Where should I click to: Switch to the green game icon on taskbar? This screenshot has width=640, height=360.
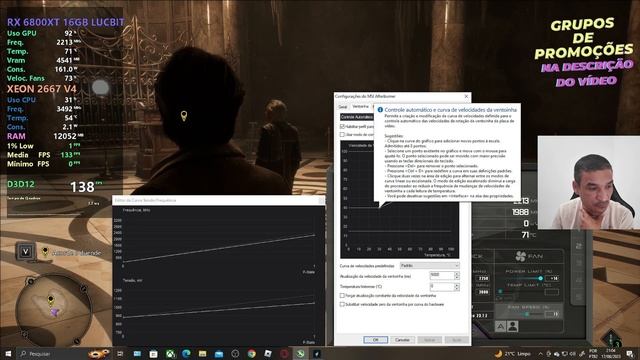click(300, 353)
